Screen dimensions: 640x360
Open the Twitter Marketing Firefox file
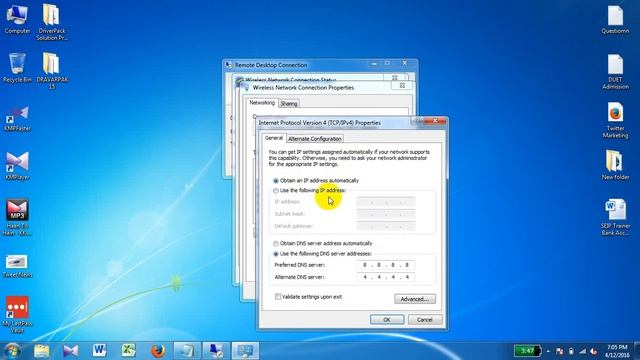tap(615, 120)
